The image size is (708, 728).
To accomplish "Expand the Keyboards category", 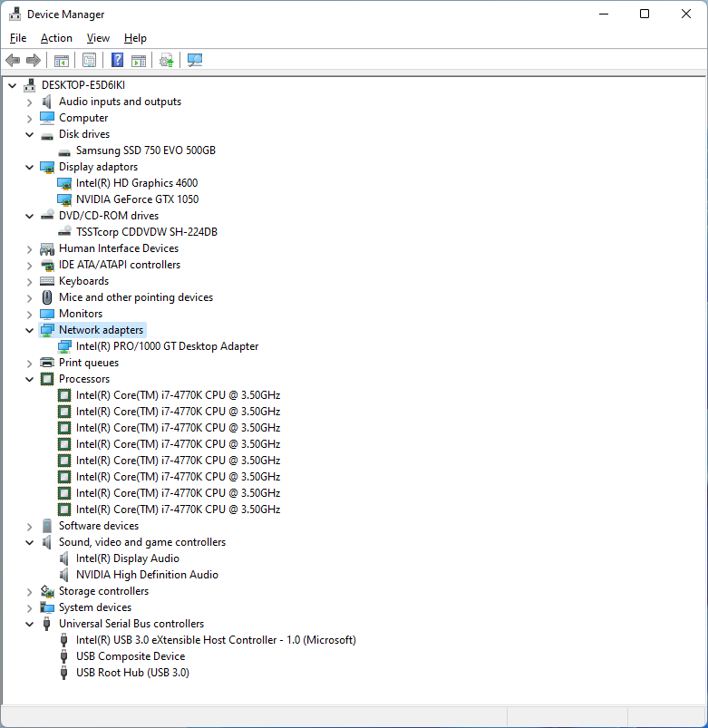I will pyautogui.click(x=29, y=282).
